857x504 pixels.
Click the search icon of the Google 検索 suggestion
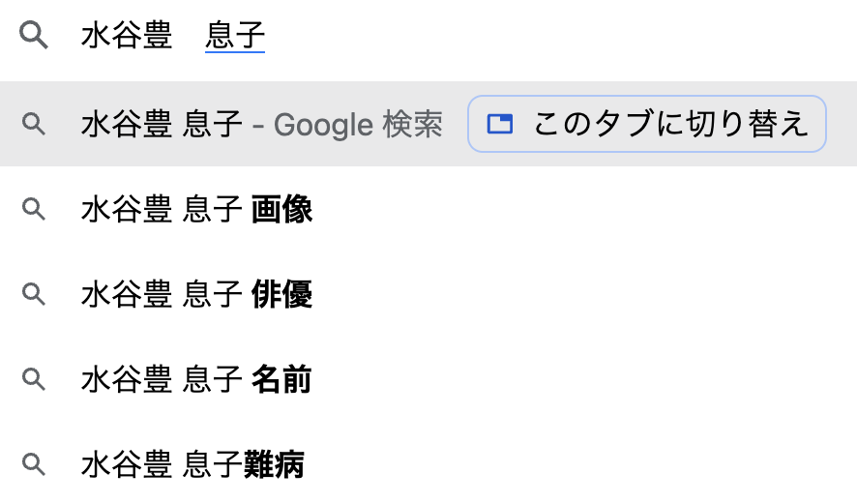click(x=34, y=124)
